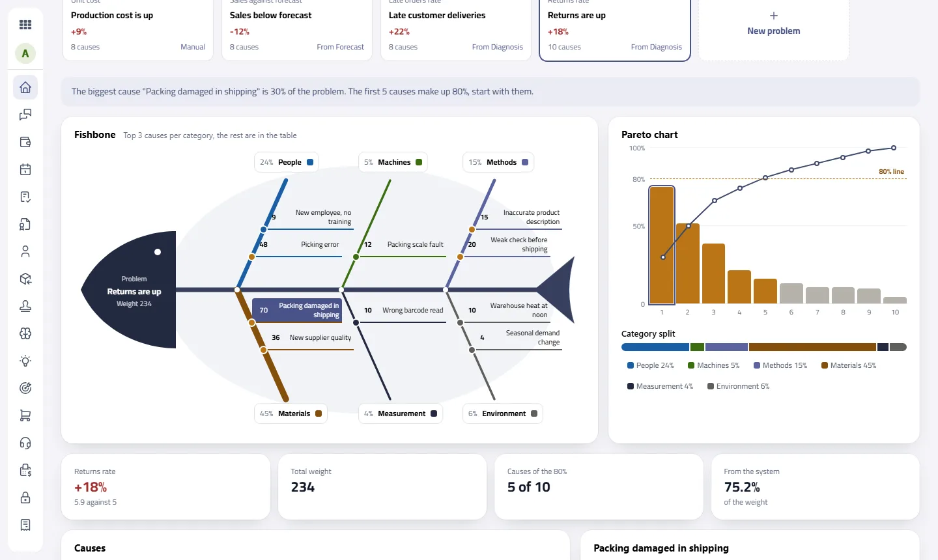Screen dimensions: 938x560
Task: Open the shopping cart sidebar icon
Action: pos(25,415)
